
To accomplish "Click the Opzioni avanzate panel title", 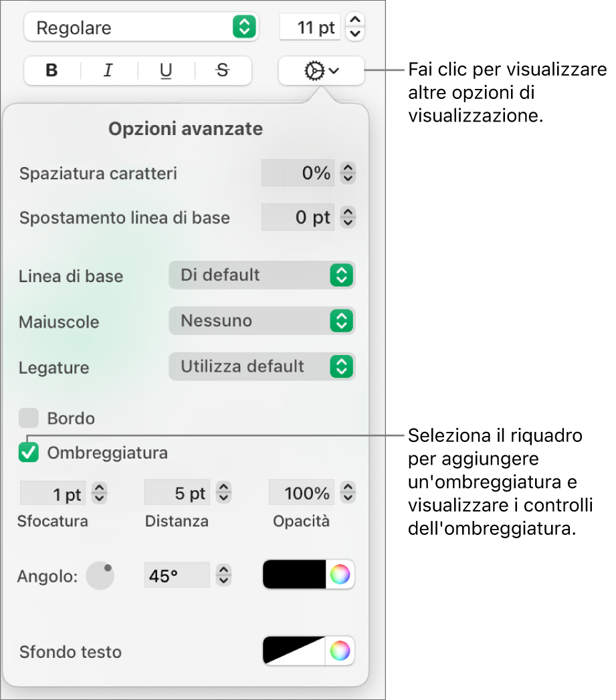I will 185,128.
